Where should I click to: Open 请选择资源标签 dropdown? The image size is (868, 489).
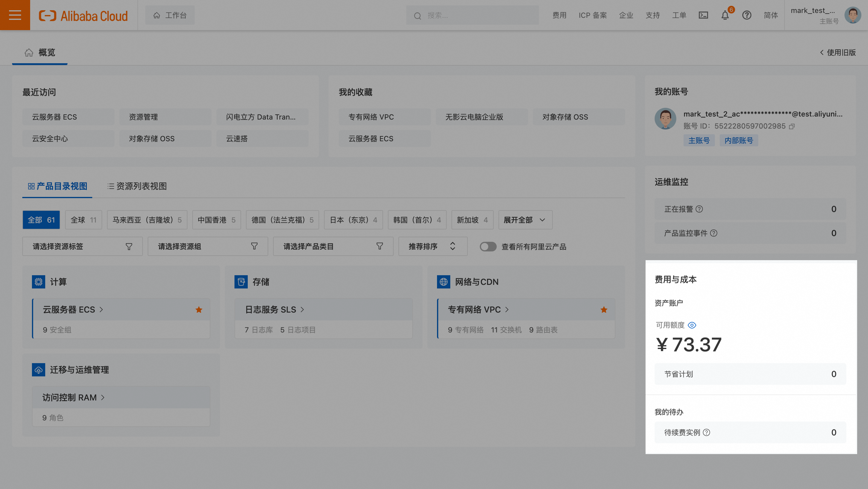(83, 246)
